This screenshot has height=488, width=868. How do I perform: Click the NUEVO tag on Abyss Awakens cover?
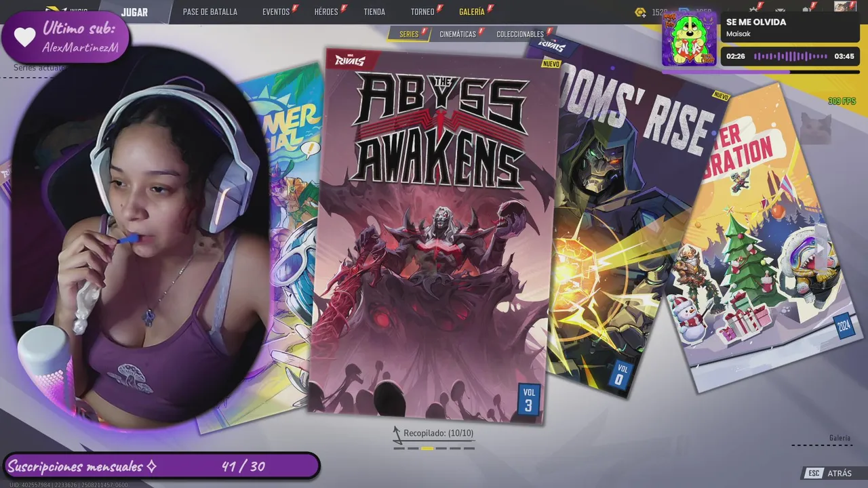[551, 64]
